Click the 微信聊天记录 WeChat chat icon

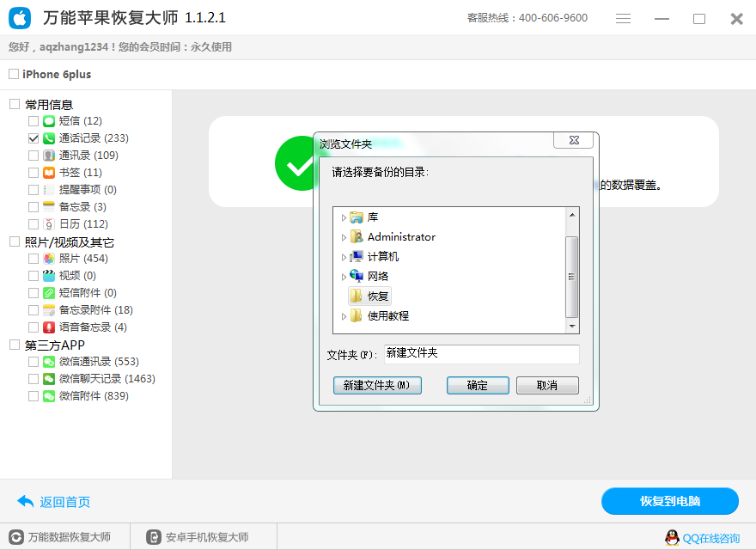click(x=47, y=378)
